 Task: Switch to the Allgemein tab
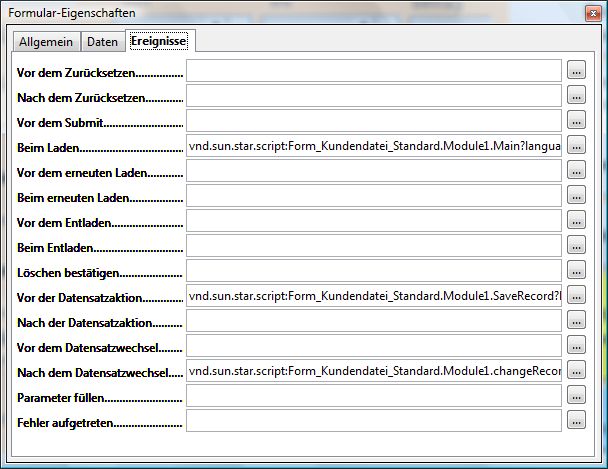point(46,42)
